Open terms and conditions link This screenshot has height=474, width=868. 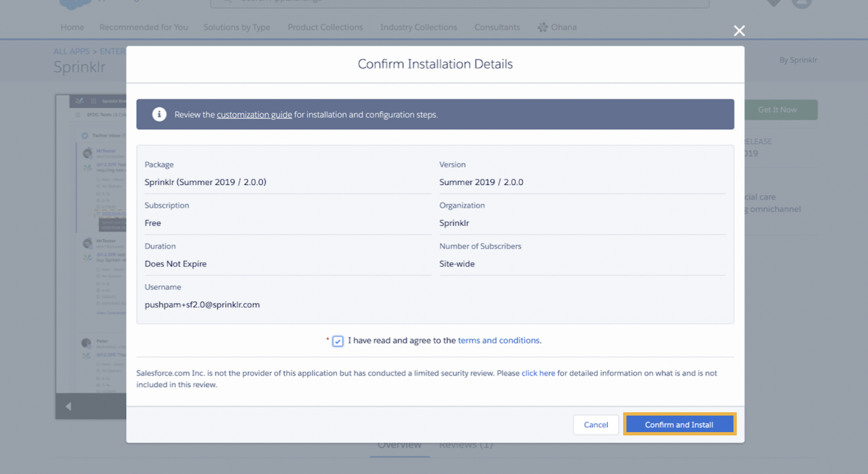tap(499, 341)
